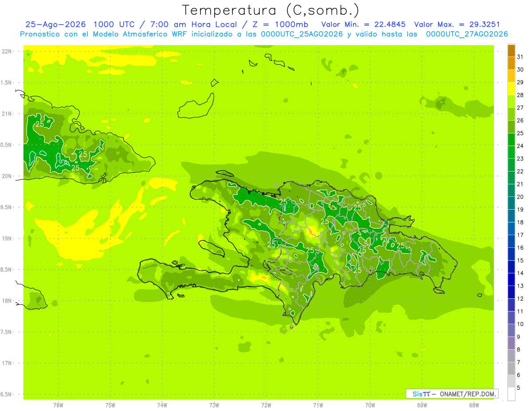Click the Valor Max. = 29.3251 text
The width and height of the screenshot is (532, 411).
[457, 24]
